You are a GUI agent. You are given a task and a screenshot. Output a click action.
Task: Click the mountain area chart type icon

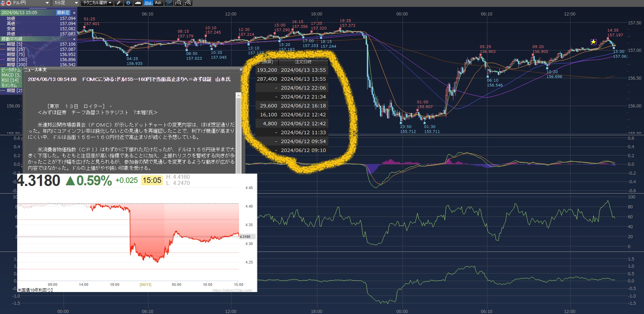[x=138, y=3]
